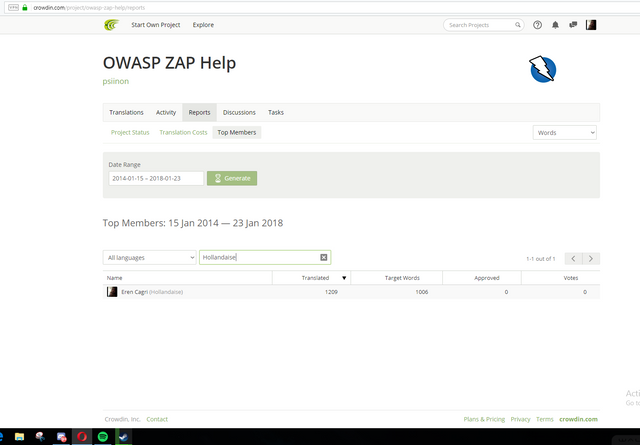Click the Explore link
640x445 pixels.
pyautogui.click(x=203, y=25)
